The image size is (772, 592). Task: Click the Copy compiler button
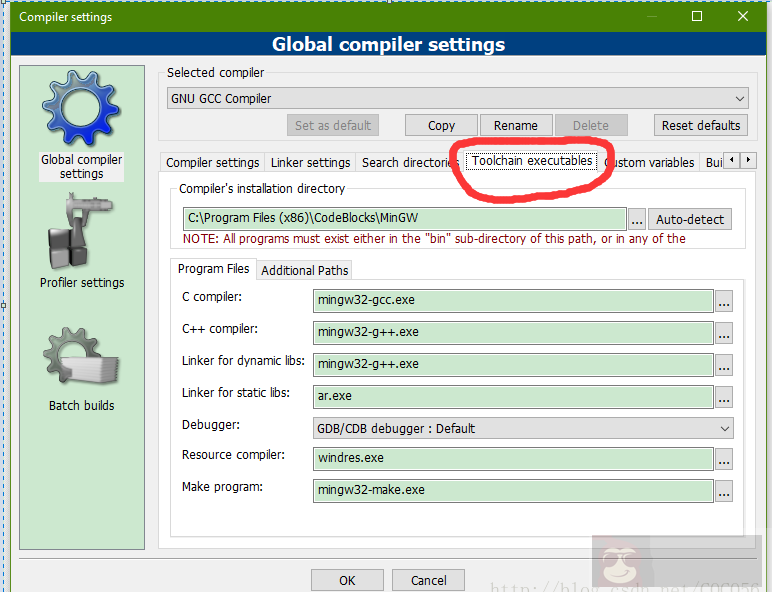[441, 125]
